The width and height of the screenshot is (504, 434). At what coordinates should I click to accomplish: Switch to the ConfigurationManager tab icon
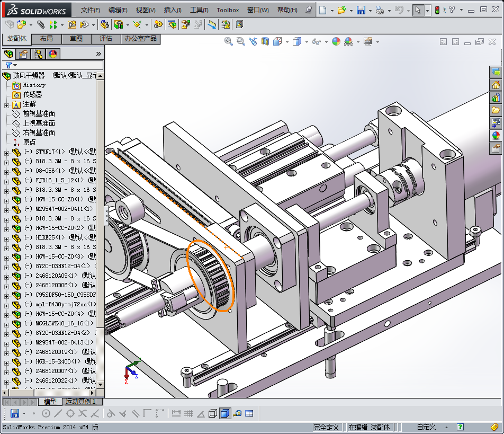38,54
